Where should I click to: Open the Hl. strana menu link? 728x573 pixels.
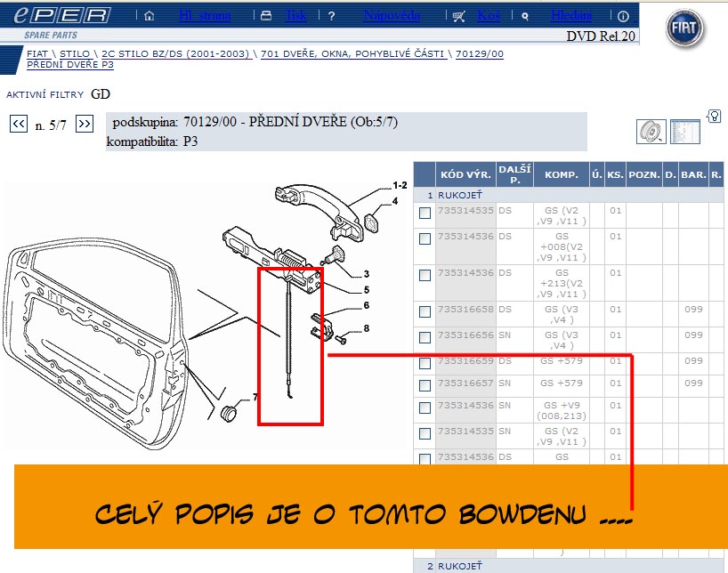pos(205,16)
